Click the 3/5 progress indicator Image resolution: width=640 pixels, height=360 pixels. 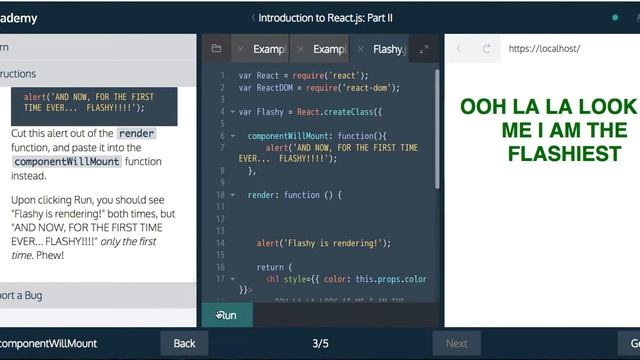coord(320,344)
